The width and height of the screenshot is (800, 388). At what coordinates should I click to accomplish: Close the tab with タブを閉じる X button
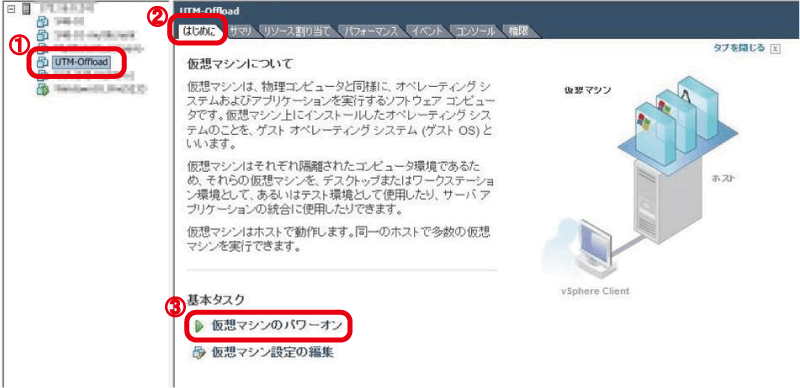click(x=775, y=49)
